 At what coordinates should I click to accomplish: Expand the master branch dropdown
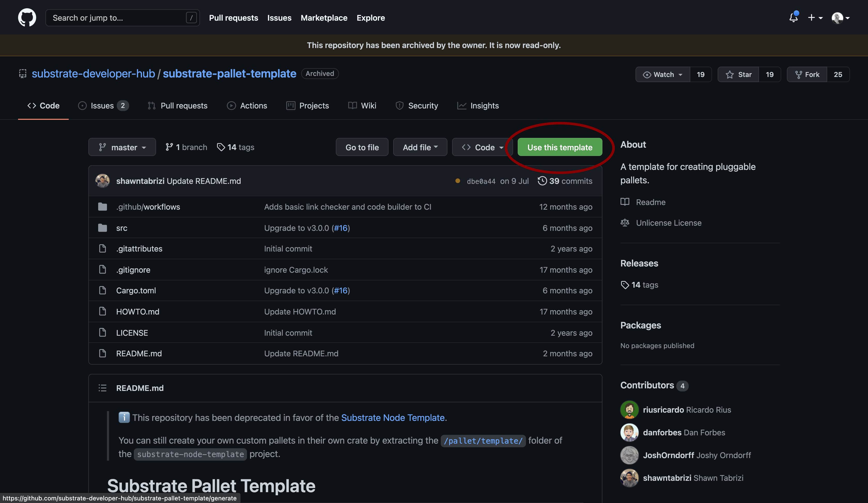coord(122,147)
